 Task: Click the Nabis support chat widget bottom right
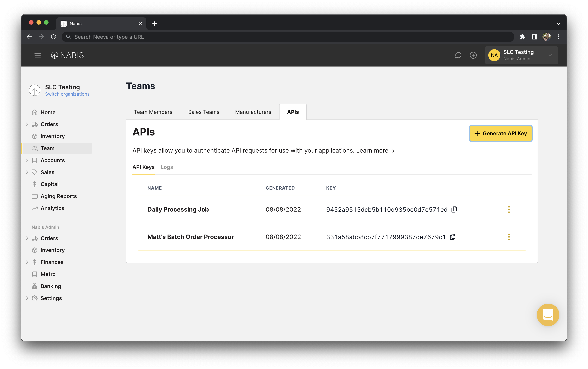click(x=548, y=315)
